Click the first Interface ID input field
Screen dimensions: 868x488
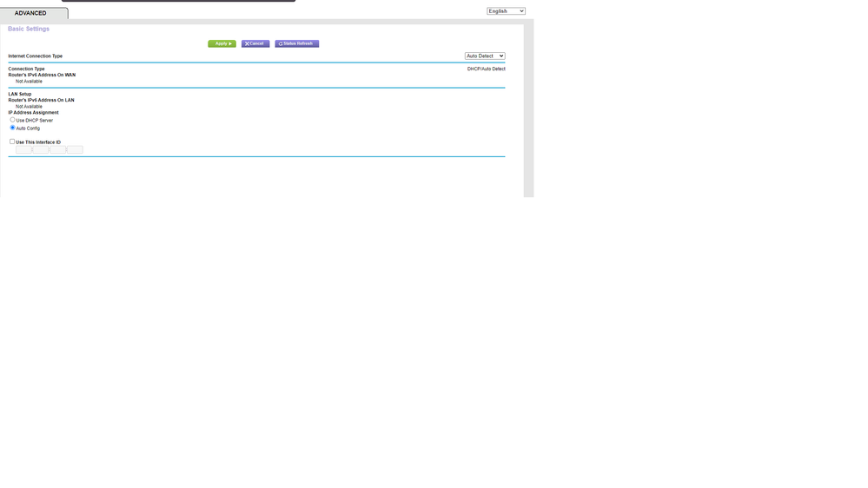(23, 150)
